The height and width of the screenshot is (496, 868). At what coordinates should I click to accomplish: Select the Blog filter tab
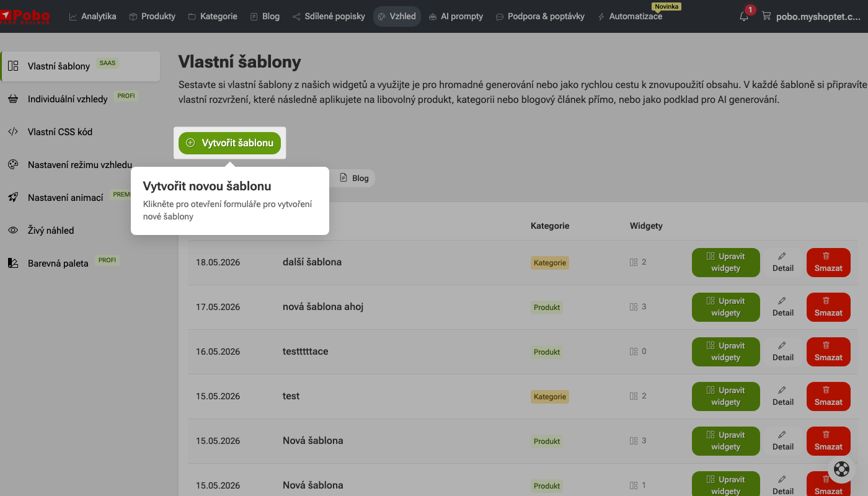pyautogui.click(x=354, y=178)
